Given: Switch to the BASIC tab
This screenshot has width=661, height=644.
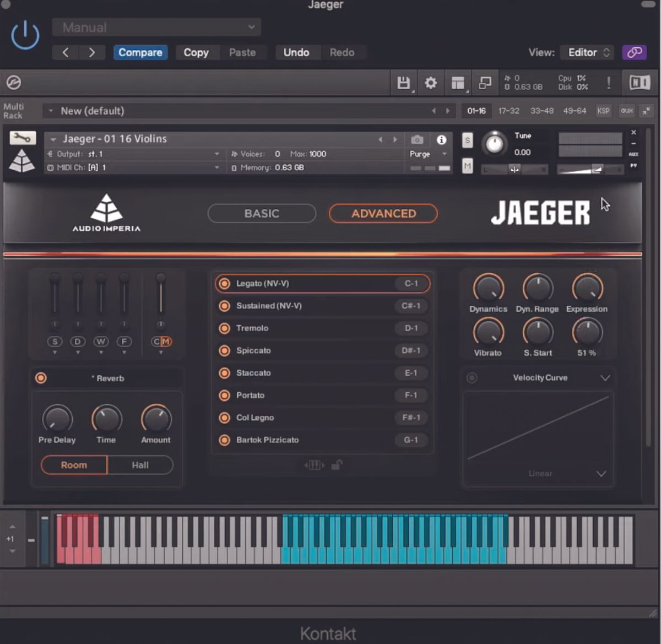Looking at the screenshot, I should (x=261, y=213).
